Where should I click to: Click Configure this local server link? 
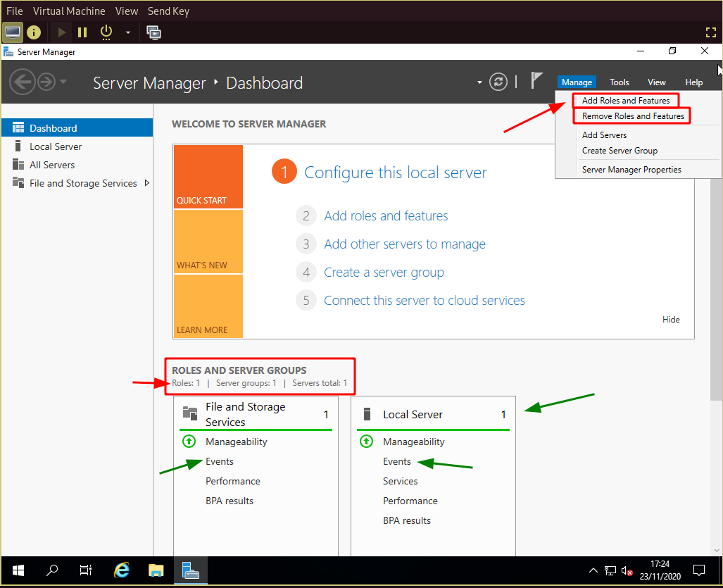pos(396,172)
